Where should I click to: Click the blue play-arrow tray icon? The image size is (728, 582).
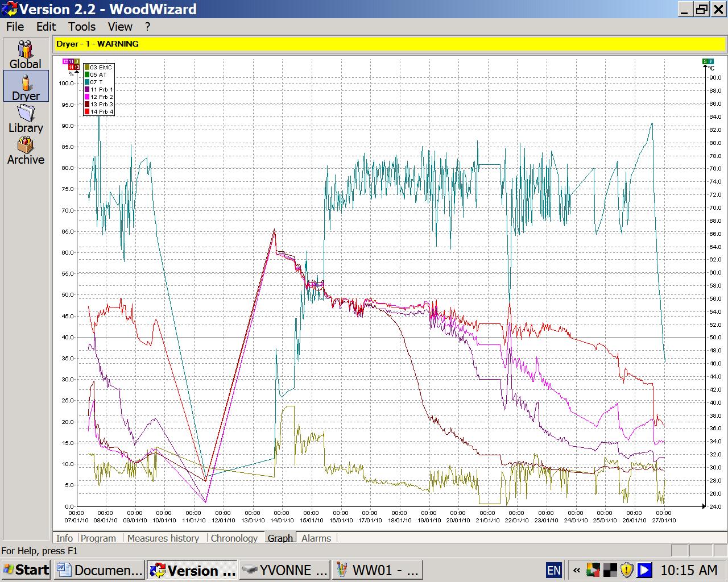tap(644, 569)
